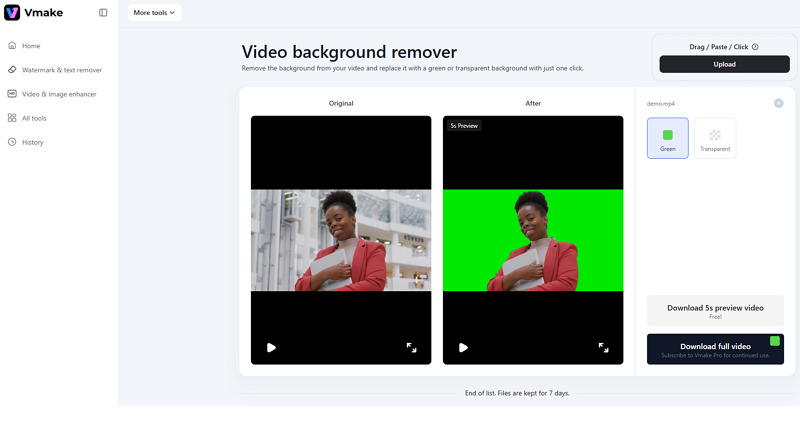
Task: Play the After preview video
Action: 463,348
